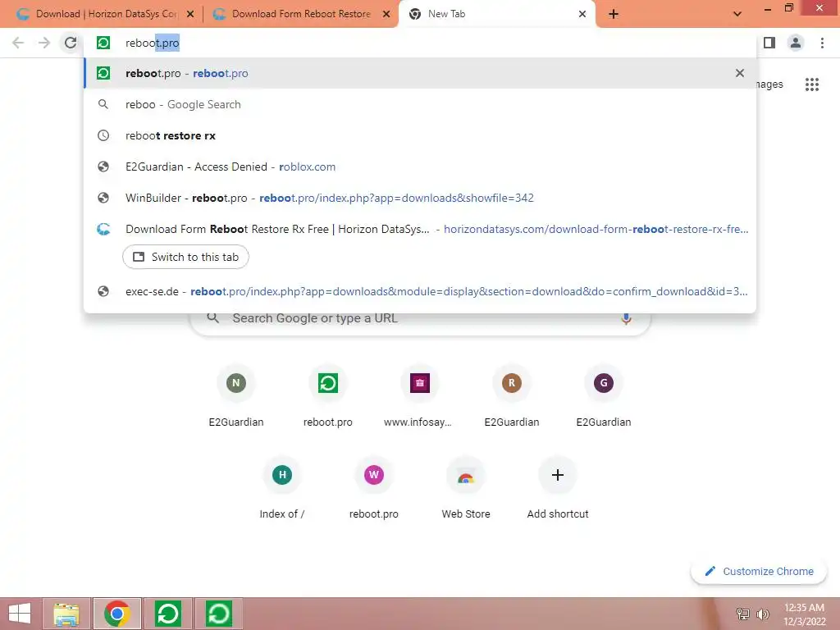
Task: Close the Download | Horizon DataSys tab
Action: [189, 14]
